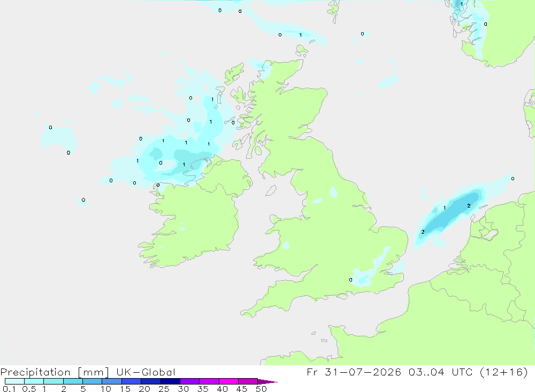Click the "30" legend scale label
Viewport: 535px width, 392px height.
(x=183, y=389)
